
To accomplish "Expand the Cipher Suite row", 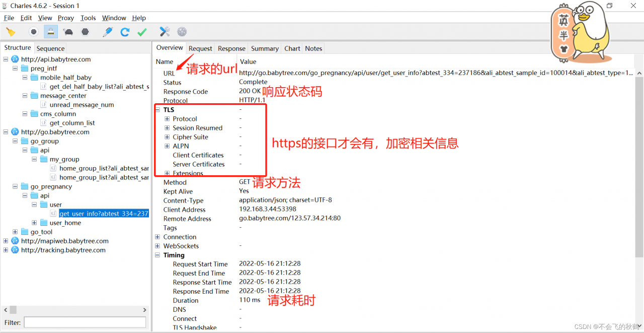I will [x=167, y=137].
